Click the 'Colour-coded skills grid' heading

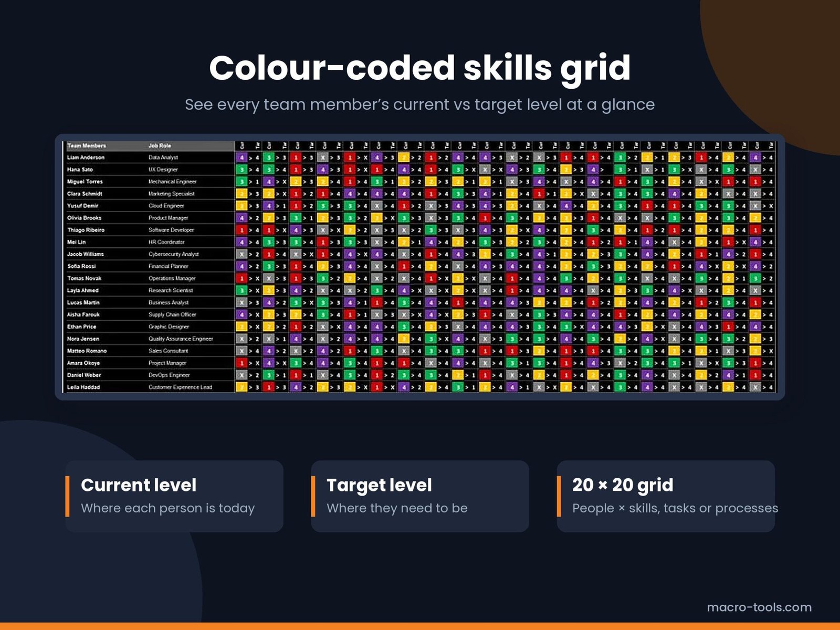pos(420,68)
